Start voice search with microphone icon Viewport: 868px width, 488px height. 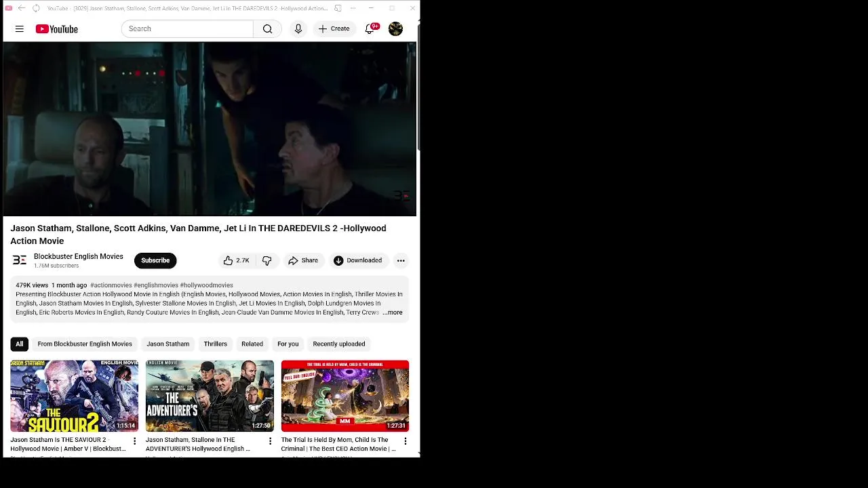tap(298, 28)
